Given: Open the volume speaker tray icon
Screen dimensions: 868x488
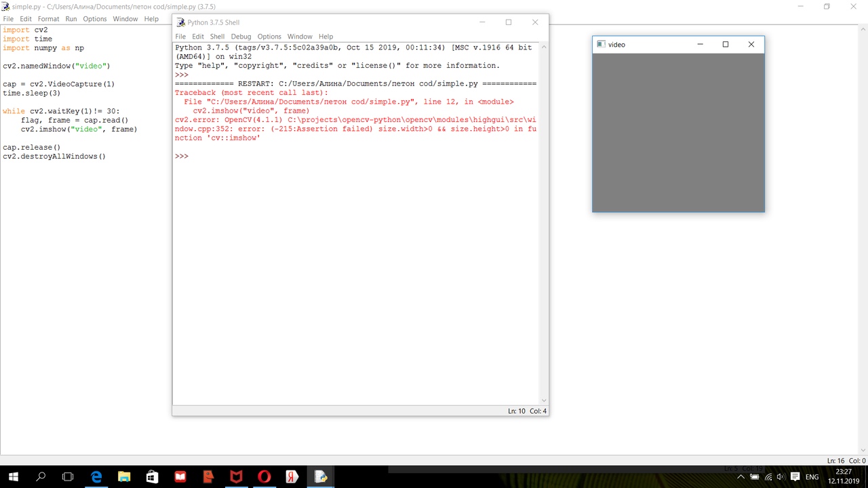Looking at the screenshot, I should click(781, 477).
